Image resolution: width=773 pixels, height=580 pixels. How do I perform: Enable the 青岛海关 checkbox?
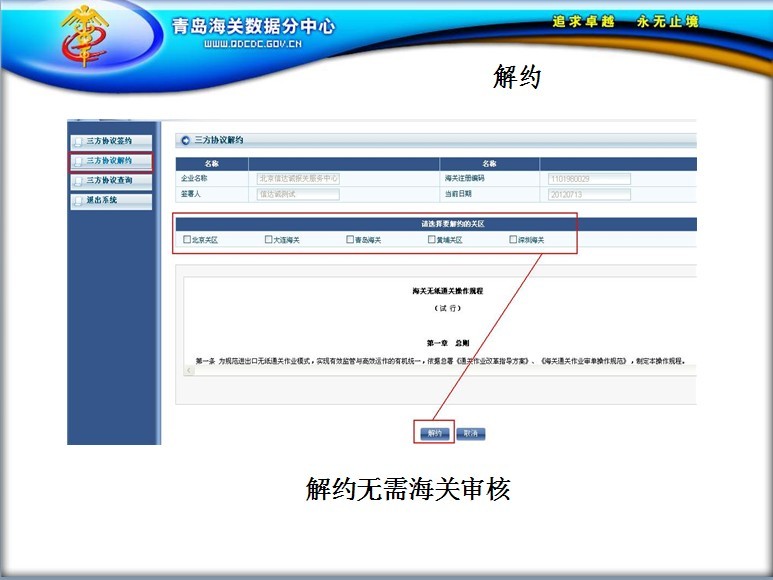coord(351,240)
